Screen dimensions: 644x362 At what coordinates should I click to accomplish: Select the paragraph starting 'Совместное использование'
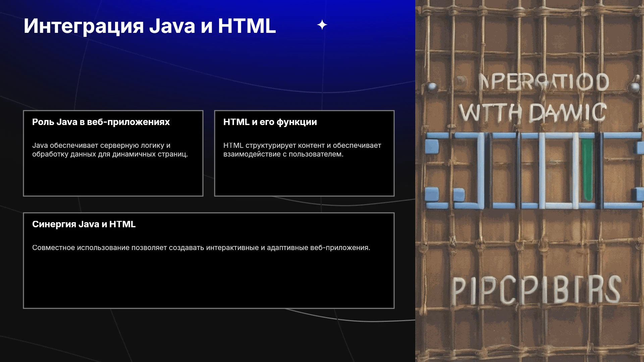(x=201, y=248)
